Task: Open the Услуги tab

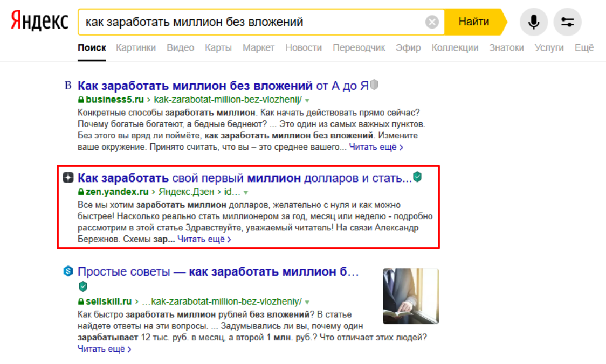Action: tap(549, 48)
